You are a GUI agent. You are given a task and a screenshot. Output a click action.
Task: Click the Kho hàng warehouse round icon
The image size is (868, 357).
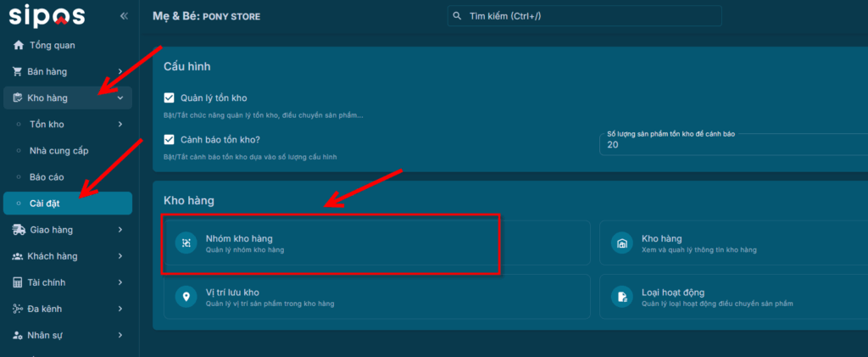pos(621,243)
